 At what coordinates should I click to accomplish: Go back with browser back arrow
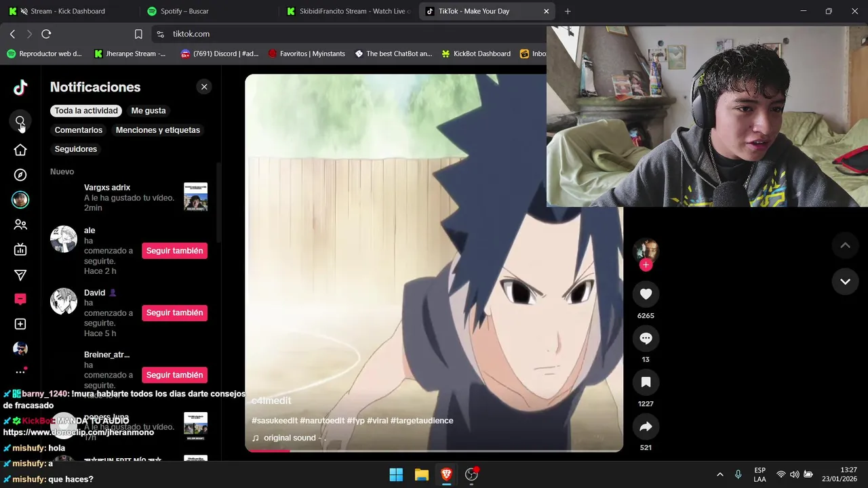click(12, 34)
